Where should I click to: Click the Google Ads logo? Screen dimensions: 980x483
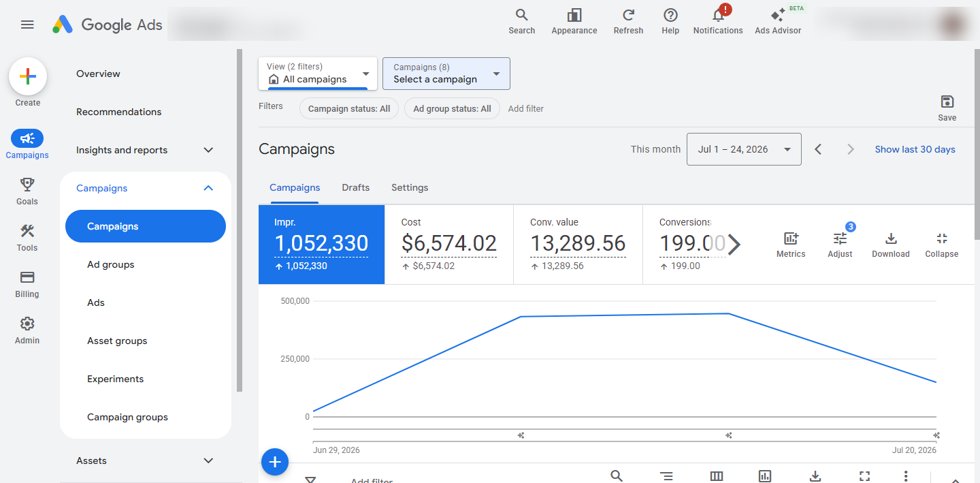click(108, 25)
